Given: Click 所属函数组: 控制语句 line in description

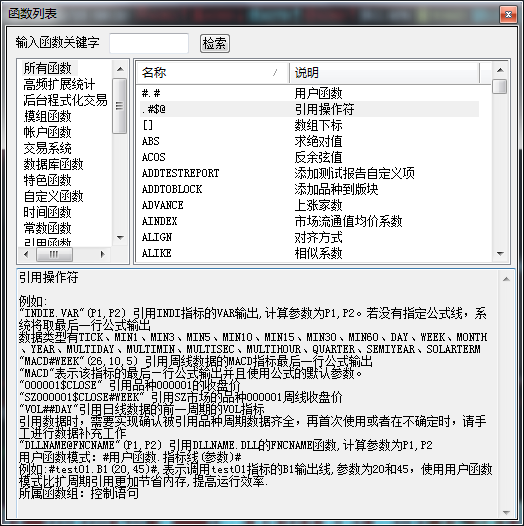Looking at the screenshot, I should [79, 493].
